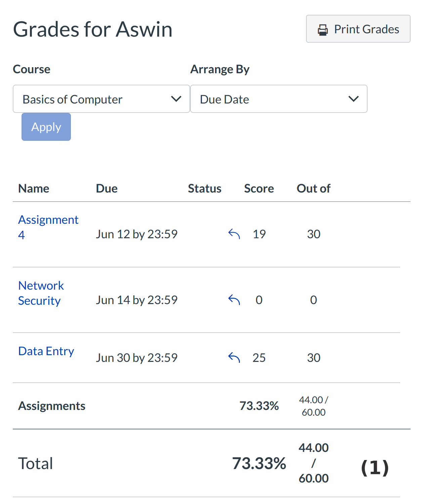Click the Grades for Aswin heading
The image size is (425, 504).
[x=93, y=29]
